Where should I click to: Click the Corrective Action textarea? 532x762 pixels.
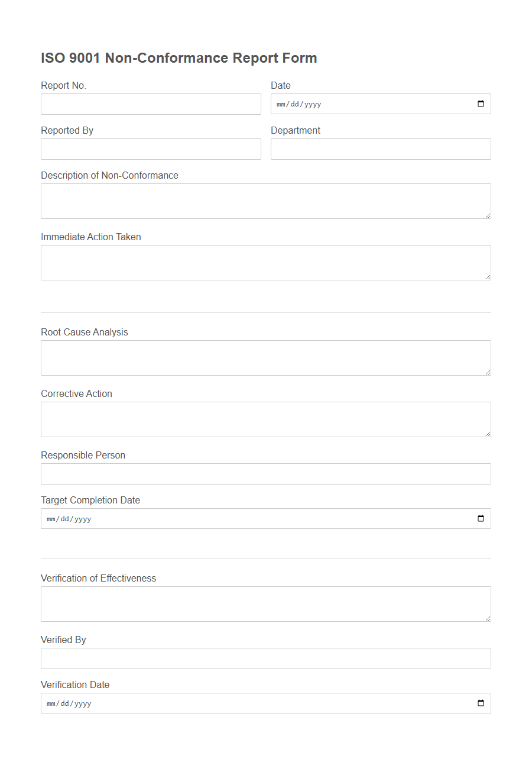(x=265, y=419)
